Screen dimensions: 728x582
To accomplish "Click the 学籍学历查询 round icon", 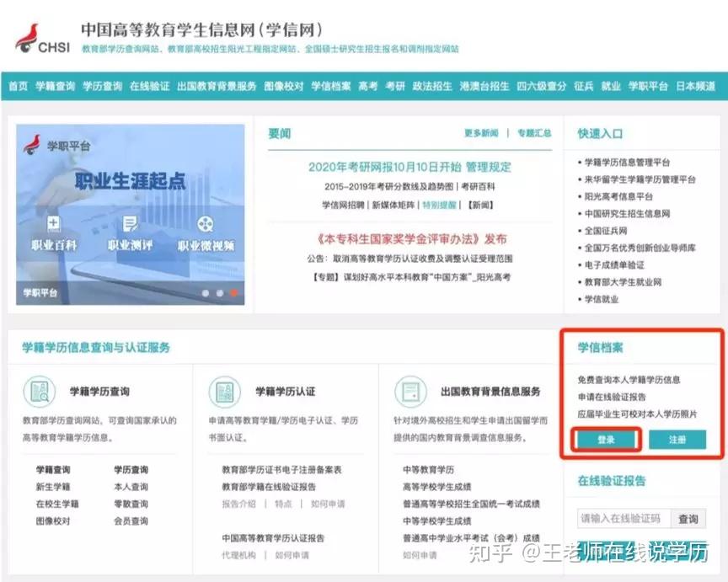I will coord(39,392).
